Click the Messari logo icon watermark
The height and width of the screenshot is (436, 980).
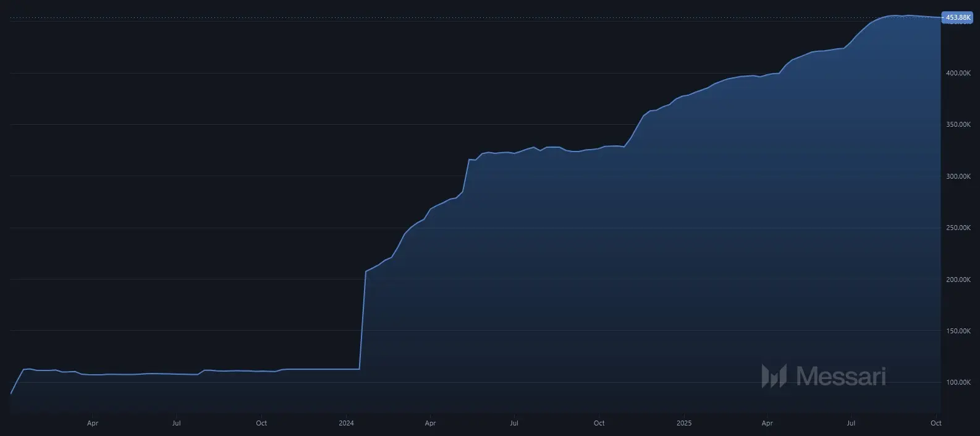click(x=774, y=376)
